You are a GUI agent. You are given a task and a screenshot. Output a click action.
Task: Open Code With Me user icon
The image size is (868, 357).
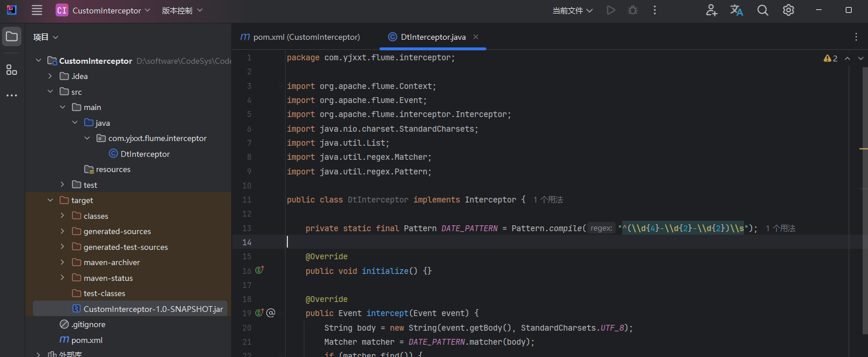(711, 10)
